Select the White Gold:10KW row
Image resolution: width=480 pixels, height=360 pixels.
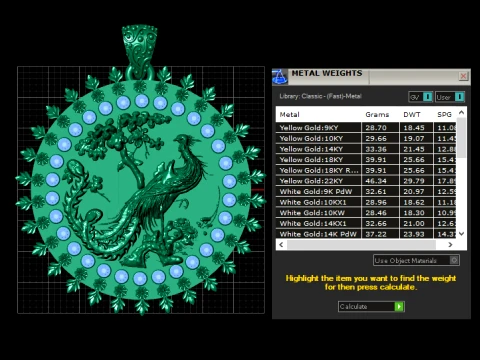[x=366, y=213]
